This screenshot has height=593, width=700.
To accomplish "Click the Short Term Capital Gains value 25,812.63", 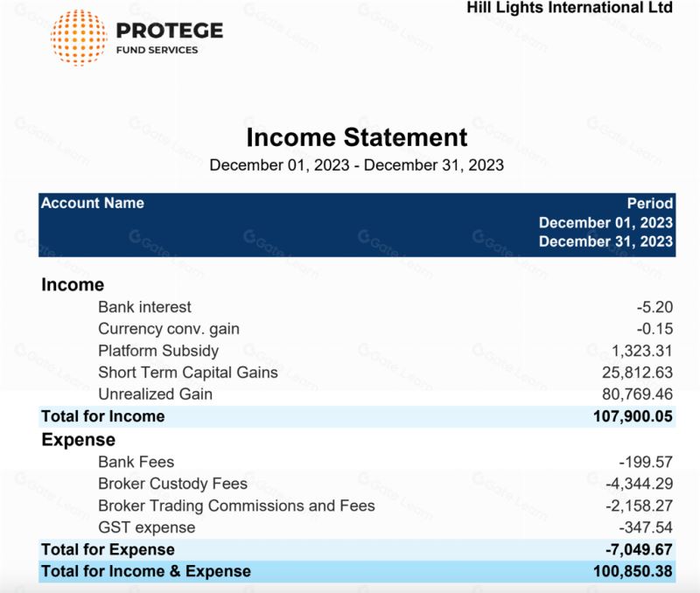I will coord(636,373).
